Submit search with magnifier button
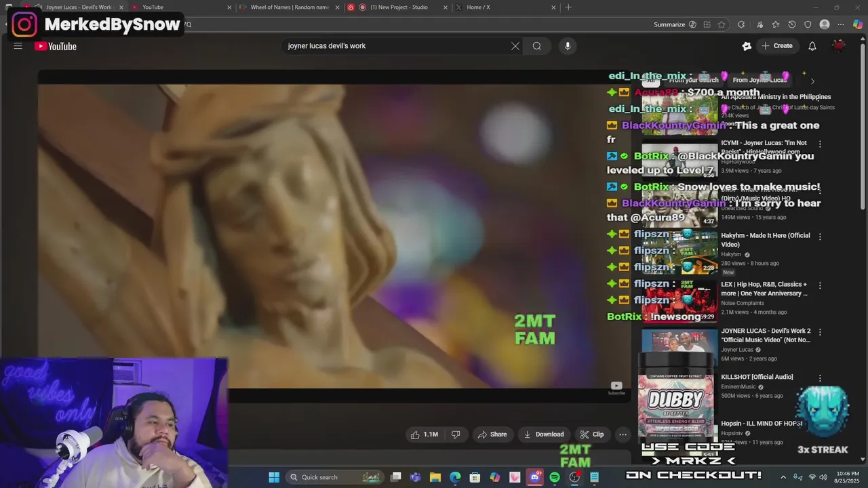Screen dimensions: 868x488 pos(537,46)
